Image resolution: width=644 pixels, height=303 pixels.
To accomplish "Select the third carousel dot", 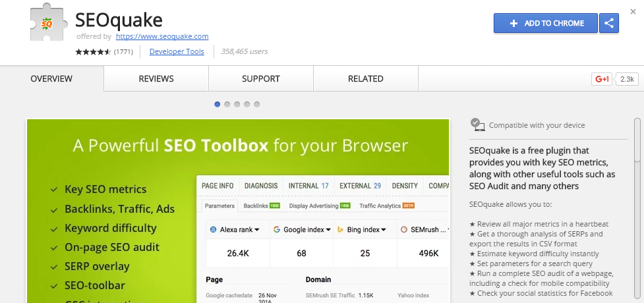I will pos(237,104).
